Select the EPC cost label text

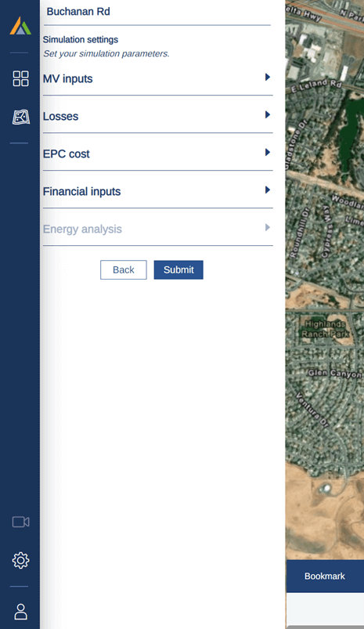[66, 154]
